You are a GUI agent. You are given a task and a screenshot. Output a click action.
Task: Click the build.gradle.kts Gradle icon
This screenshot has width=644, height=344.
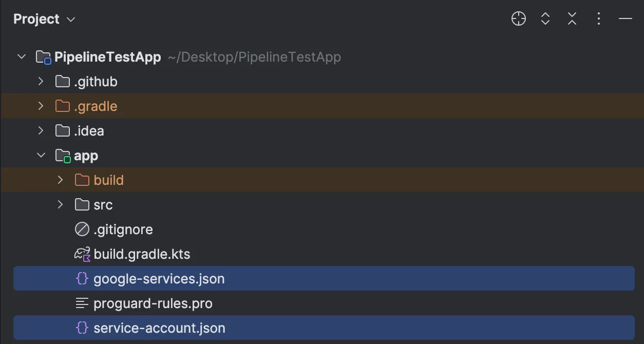tap(82, 254)
